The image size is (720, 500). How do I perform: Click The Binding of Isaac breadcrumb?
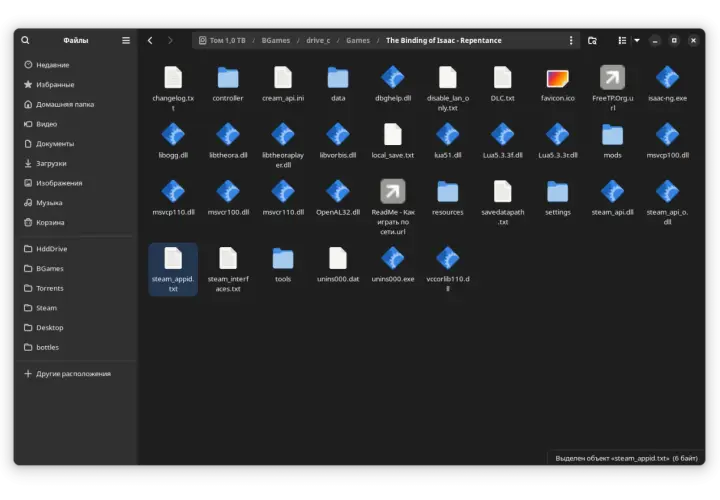444,40
